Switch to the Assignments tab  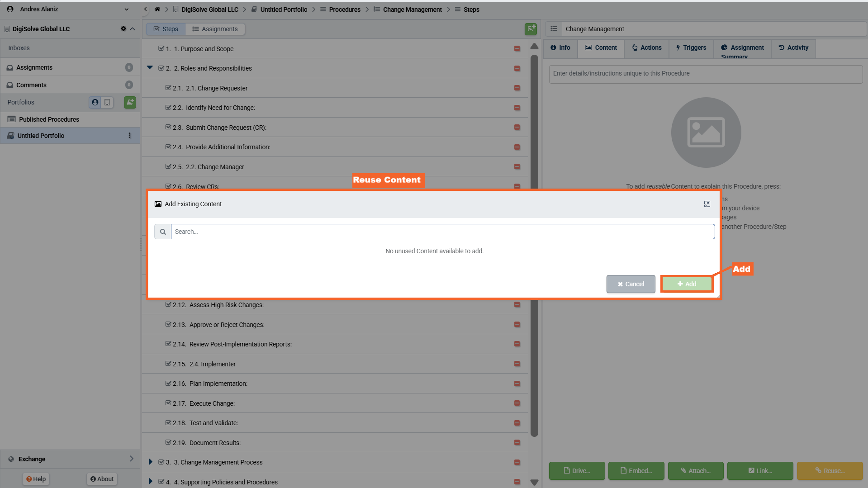(215, 29)
